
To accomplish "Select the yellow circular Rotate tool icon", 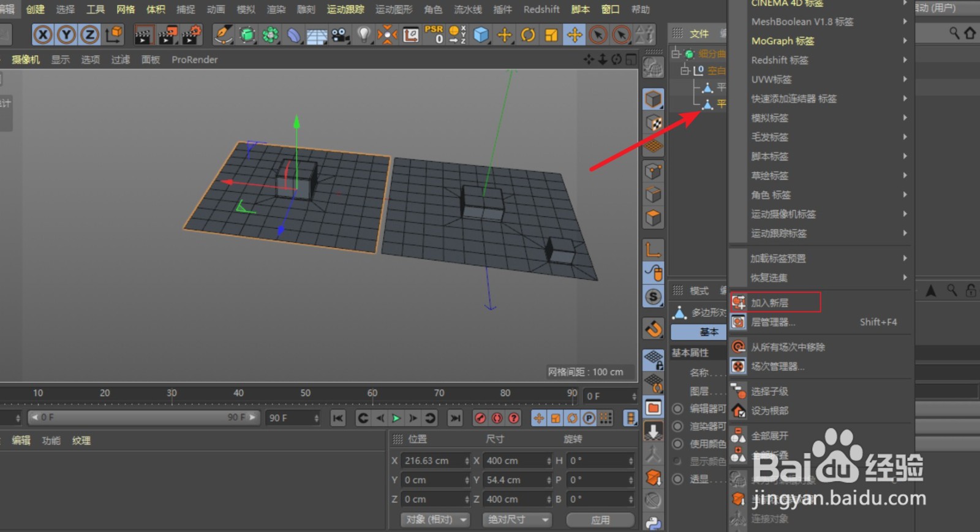I will tap(528, 35).
